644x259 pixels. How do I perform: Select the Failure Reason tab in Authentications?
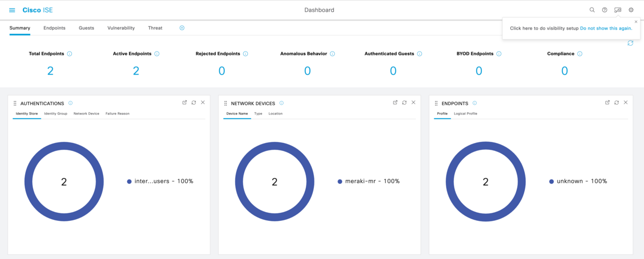pyautogui.click(x=118, y=114)
